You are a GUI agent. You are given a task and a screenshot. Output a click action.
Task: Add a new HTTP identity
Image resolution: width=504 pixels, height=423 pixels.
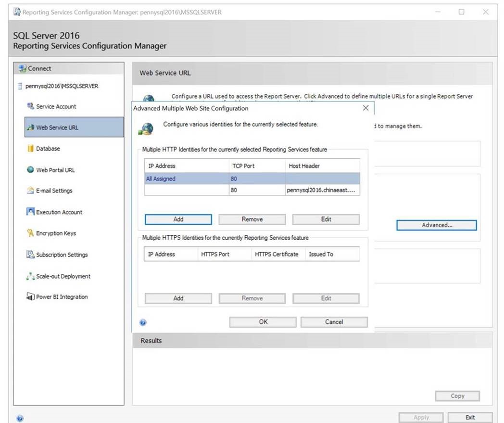click(178, 219)
